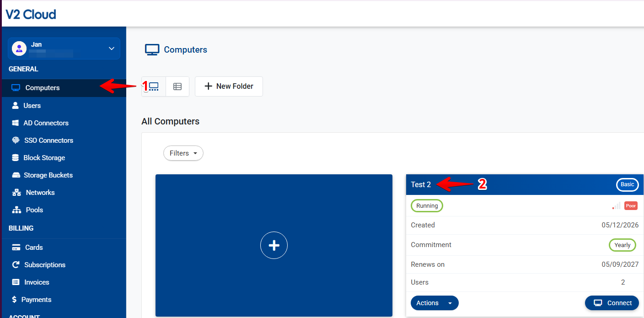Image resolution: width=644 pixels, height=318 pixels.
Task: Open the Filters dropdown
Action: pyautogui.click(x=183, y=153)
